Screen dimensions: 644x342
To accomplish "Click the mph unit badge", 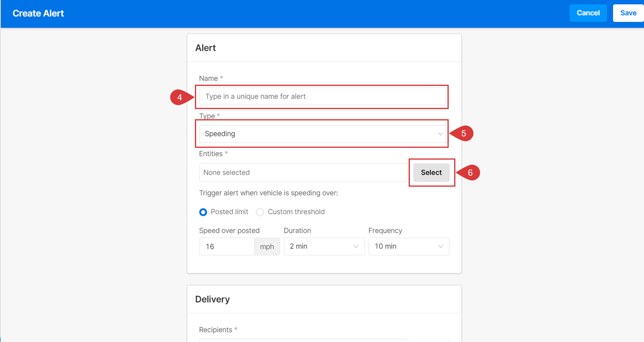I will (x=267, y=247).
